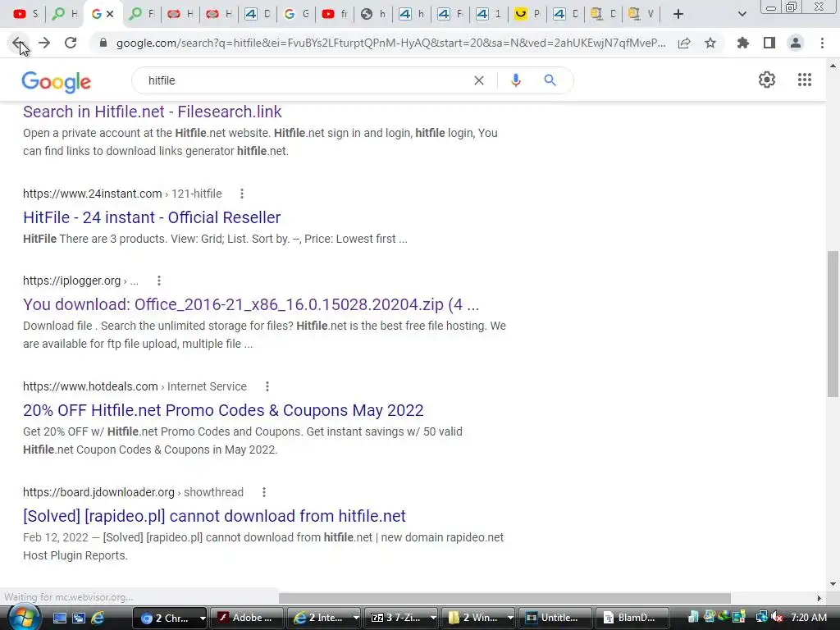Click the horizontal scrollbar thumb

[504, 598]
